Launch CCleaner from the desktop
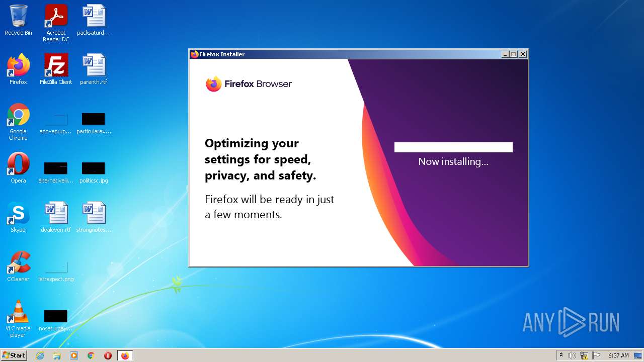644x362 pixels. pos(18,266)
